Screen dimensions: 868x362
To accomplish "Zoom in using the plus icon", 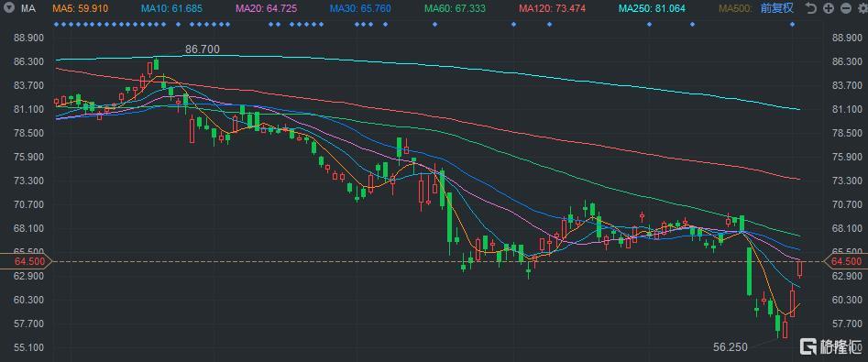I will click(829, 8).
